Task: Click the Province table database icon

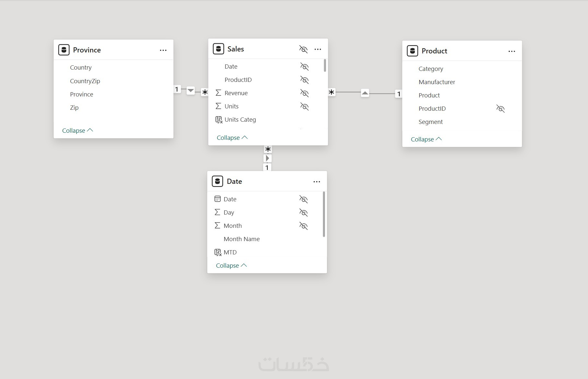Action: (x=64, y=50)
